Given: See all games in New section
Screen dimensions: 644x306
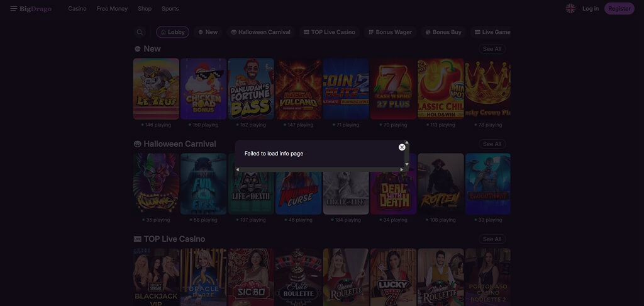Looking at the screenshot, I should click(x=492, y=49).
